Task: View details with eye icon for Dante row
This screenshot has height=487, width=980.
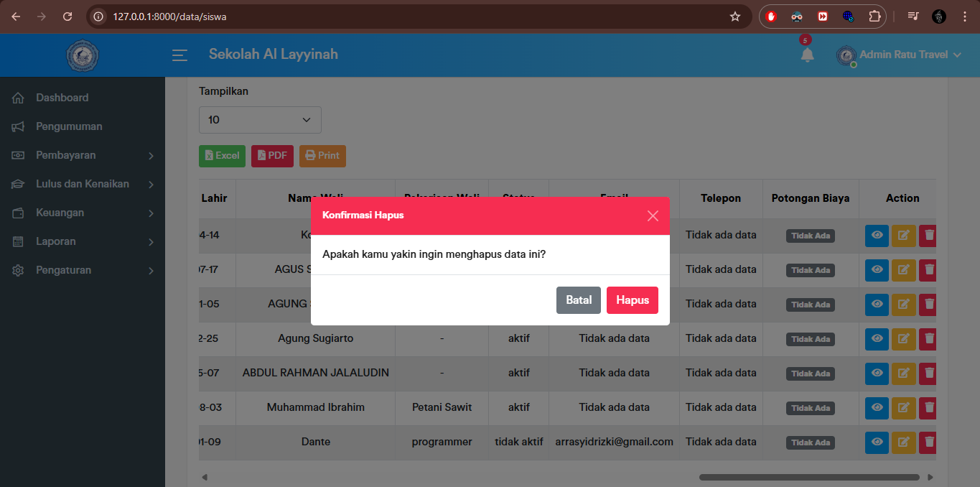Action: pyautogui.click(x=877, y=442)
